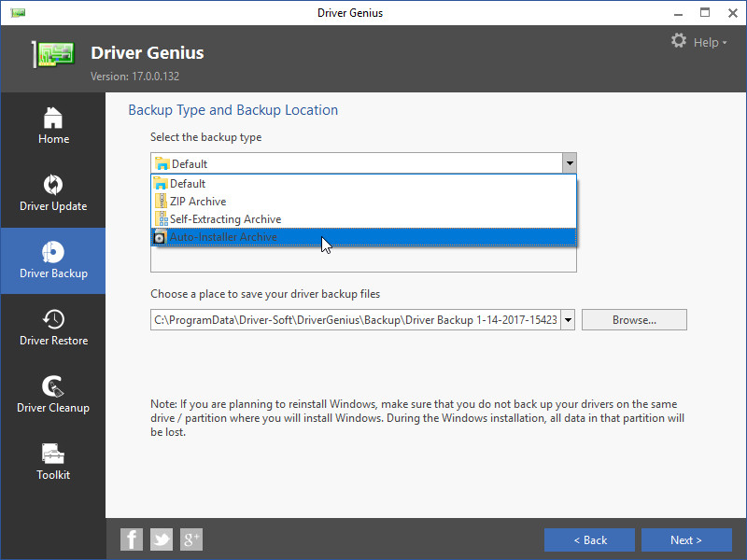Image resolution: width=747 pixels, height=560 pixels.
Task: Click the Driver Update icon in the sidebar
Action: pyautogui.click(x=53, y=185)
